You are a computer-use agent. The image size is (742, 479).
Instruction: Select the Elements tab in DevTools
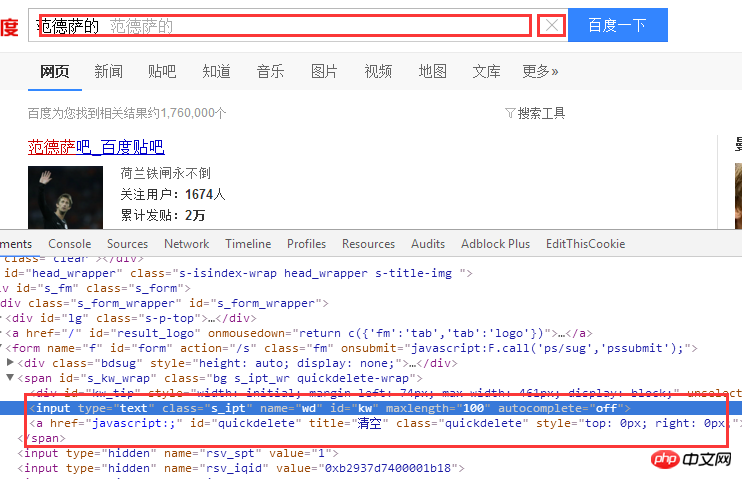[16, 244]
